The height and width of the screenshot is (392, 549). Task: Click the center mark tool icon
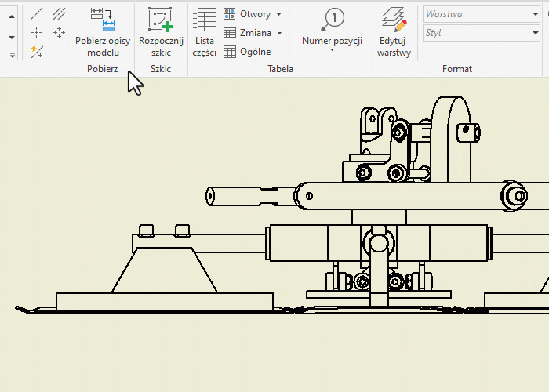(36, 32)
